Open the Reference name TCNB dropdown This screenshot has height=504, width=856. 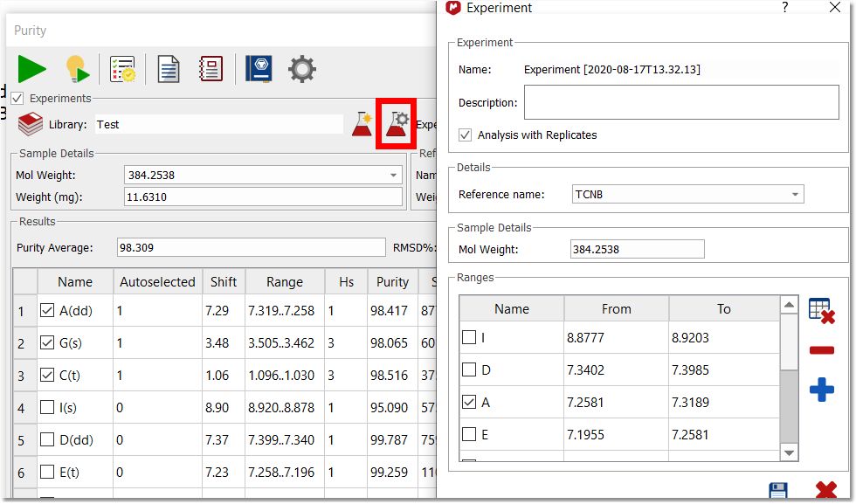click(795, 195)
